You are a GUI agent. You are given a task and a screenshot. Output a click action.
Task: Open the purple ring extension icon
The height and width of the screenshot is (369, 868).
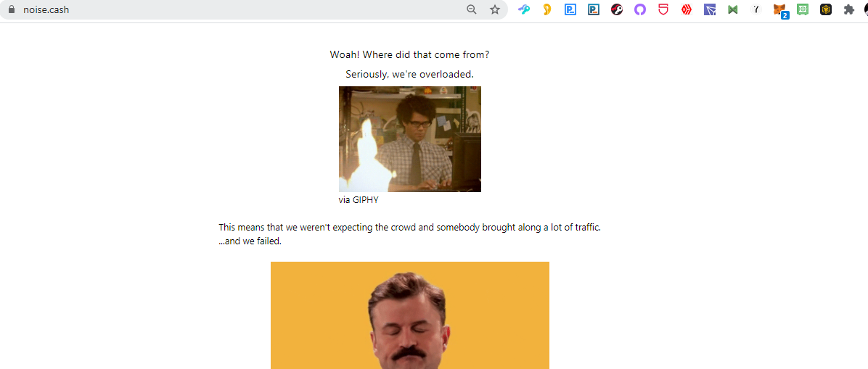[640, 9]
